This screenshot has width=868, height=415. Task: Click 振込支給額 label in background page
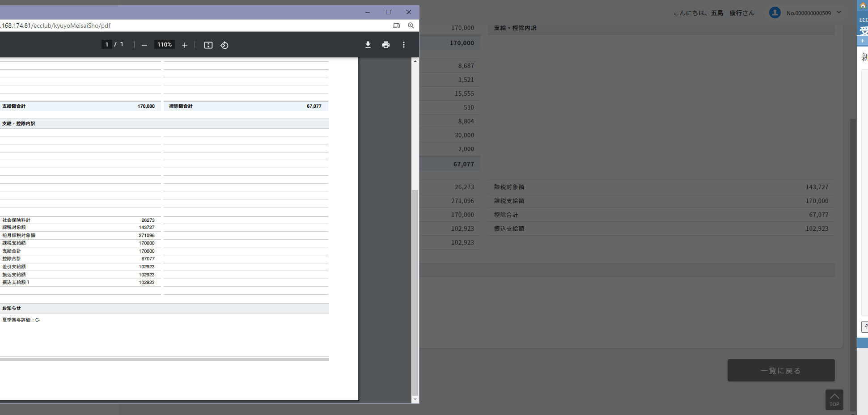pos(509,229)
